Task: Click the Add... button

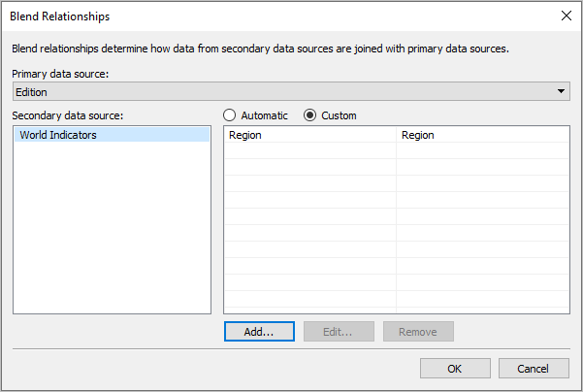Action: [259, 332]
